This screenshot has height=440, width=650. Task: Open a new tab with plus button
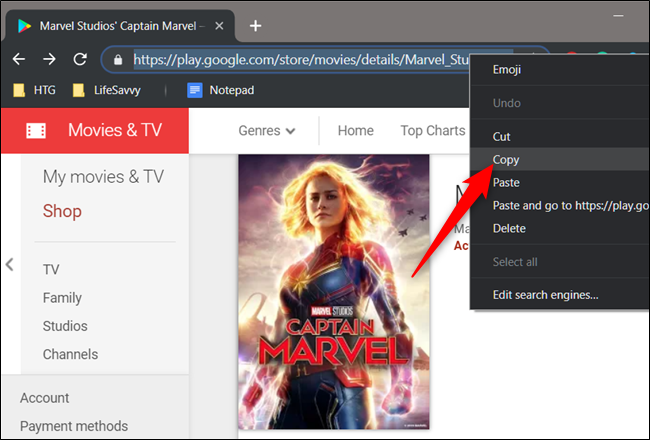[255, 26]
